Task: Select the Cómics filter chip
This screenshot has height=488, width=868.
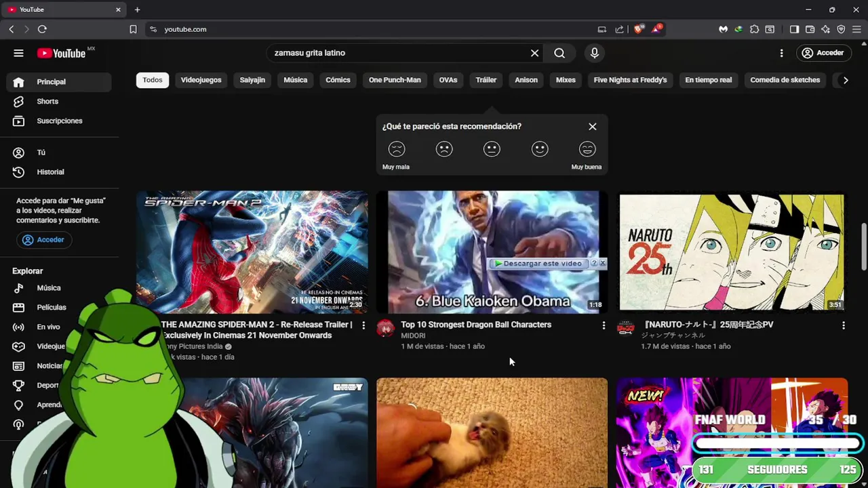Action: (338, 80)
